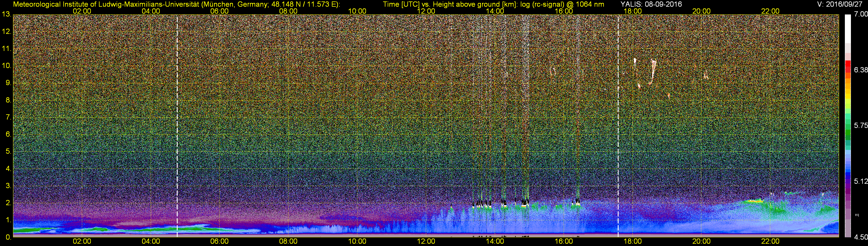This screenshot has width=868, height=246.
Task: Click the 20:00 label on the top time axis
Action: [701, 11]
